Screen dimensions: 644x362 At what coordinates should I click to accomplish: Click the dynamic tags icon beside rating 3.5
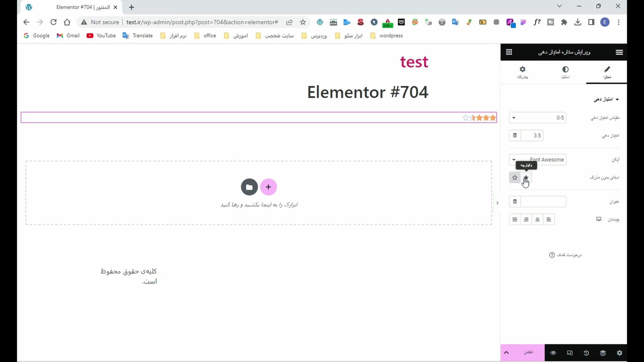(x=515, y=135)
